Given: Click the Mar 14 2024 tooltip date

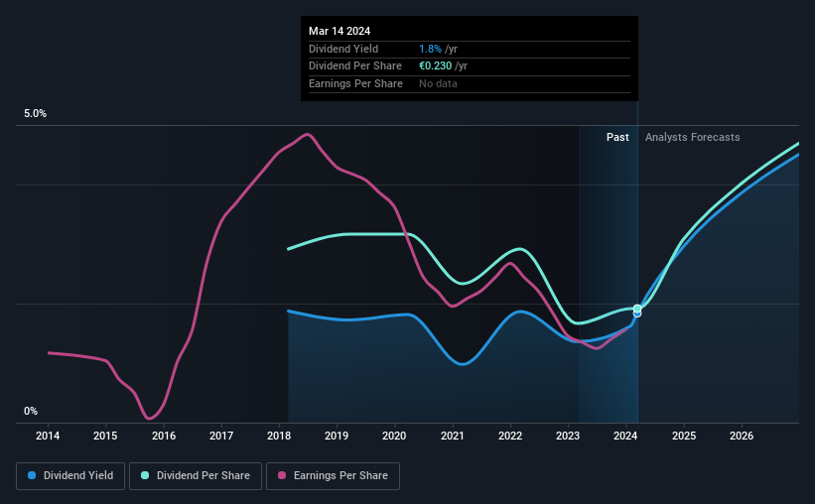Looking at the screenshot, I should pos(340,31).
